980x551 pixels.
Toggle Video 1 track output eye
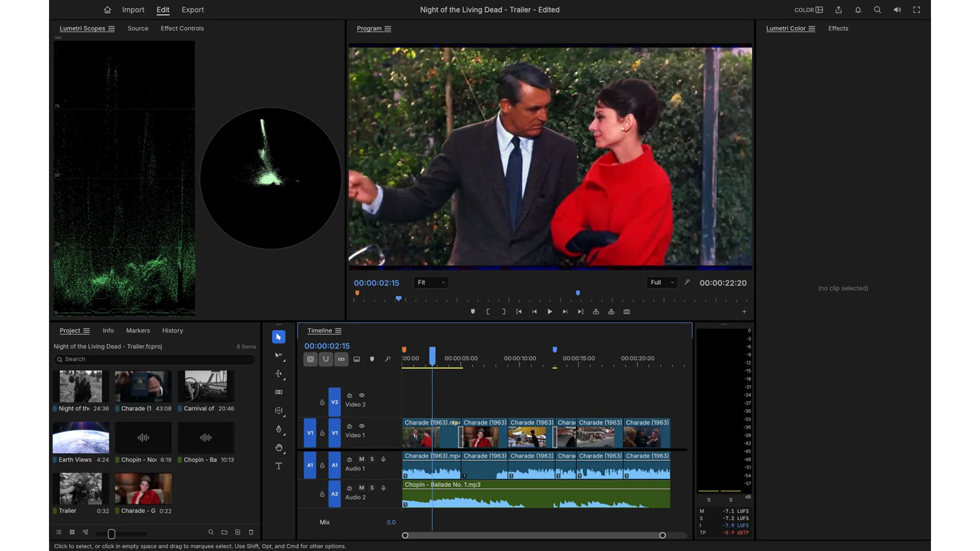tap(362, 425)
